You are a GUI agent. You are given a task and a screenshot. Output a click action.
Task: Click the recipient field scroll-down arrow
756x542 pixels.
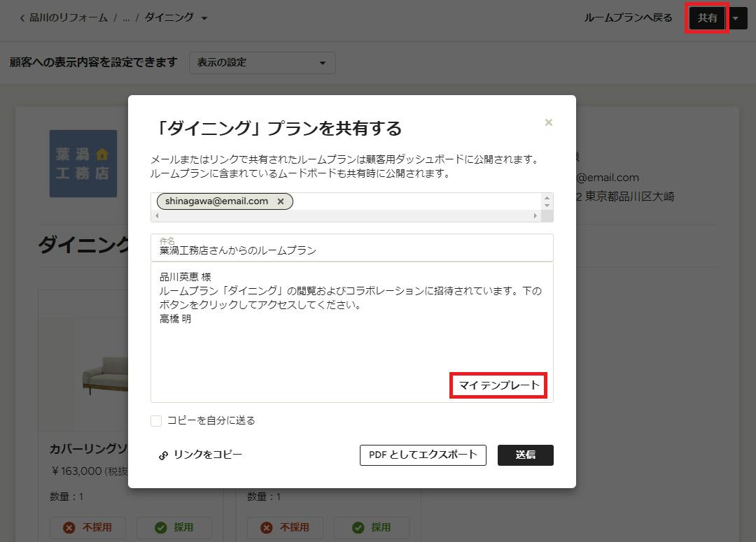(547, 205)
